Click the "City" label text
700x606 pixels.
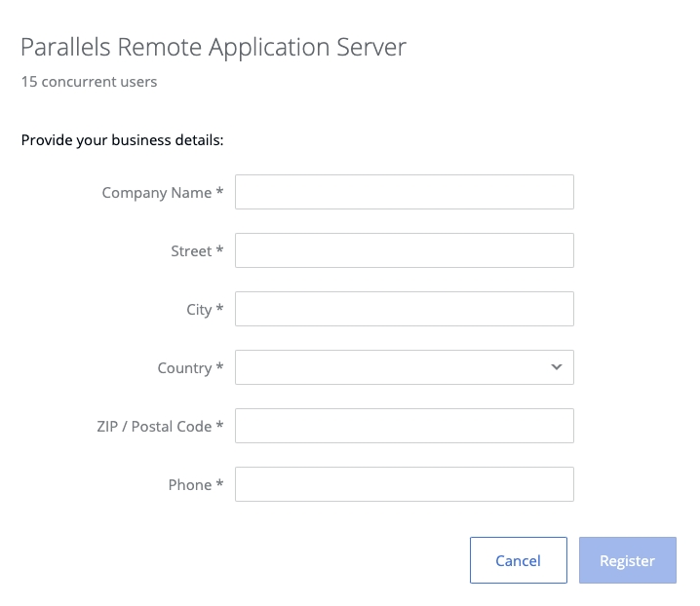pyautogui.click(x=199, y=310)
